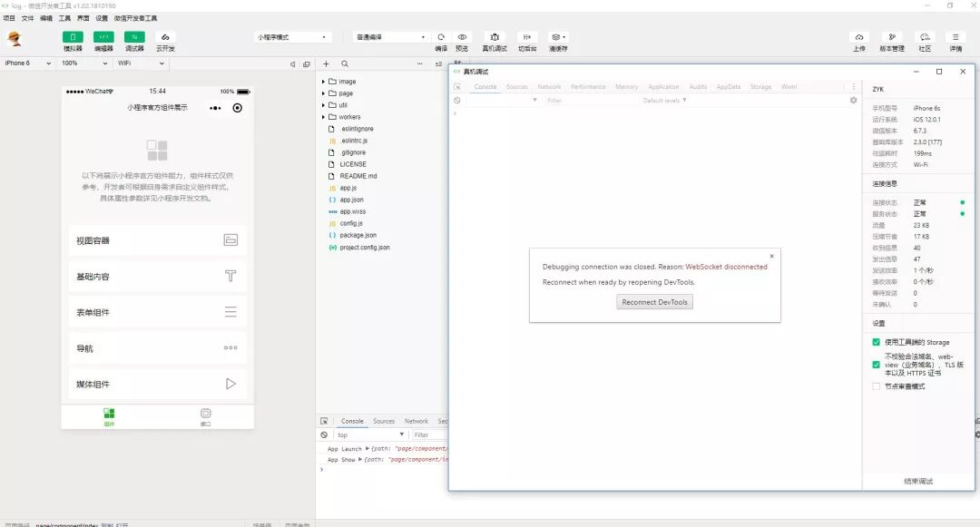This screenshot has height=527, width=980.
Task: Open the 界面 menu
Action: coord(83,18)
